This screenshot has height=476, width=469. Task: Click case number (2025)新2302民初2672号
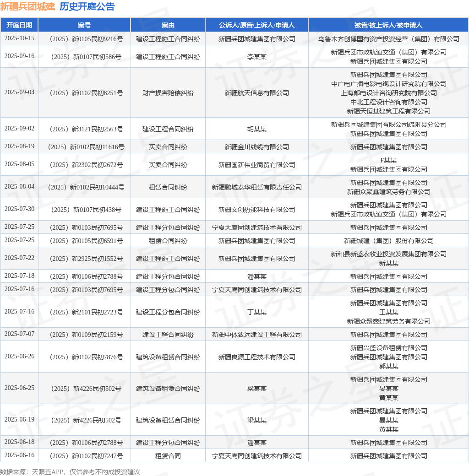(86, 165)
